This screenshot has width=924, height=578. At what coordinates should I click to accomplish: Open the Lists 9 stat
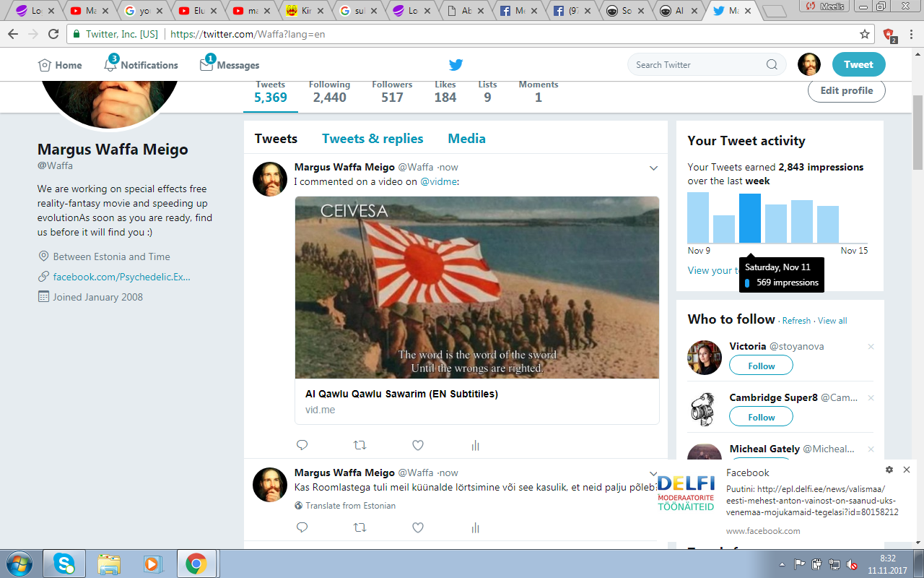pyautogui.click(x=487, y=92)
